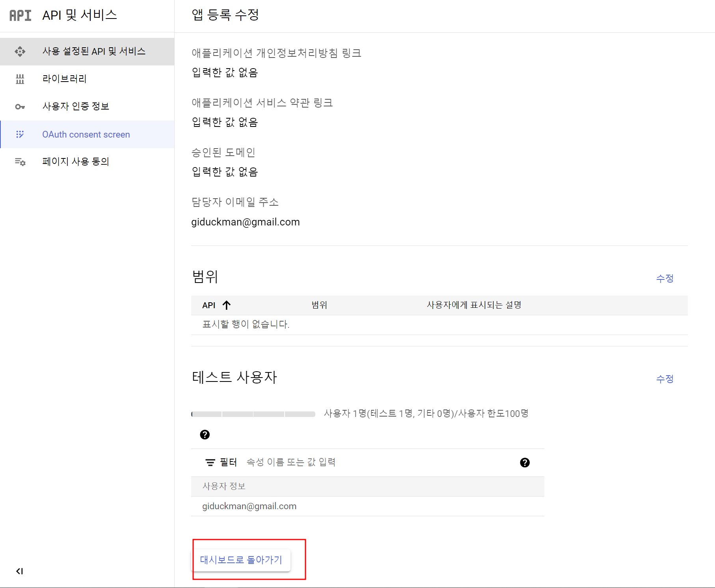Click the API column header
The height and width of the screenshot is (588, 715).
tap(209, 305)
